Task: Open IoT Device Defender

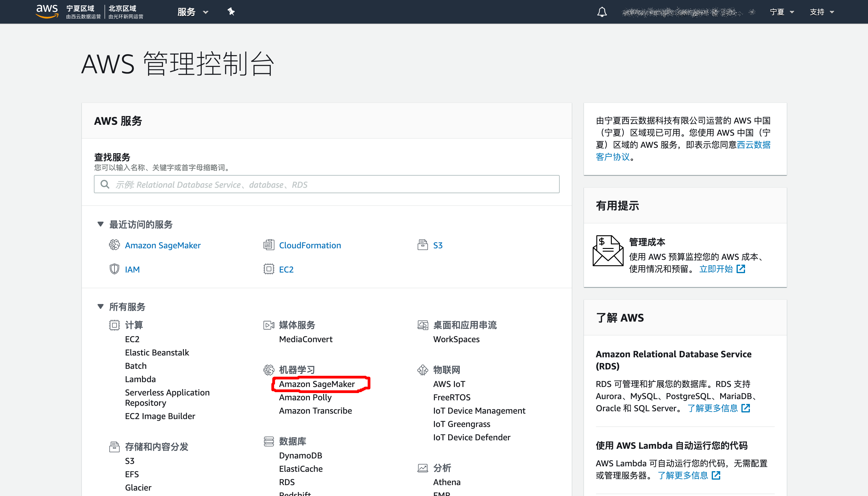Action: (x=472, y=437)
